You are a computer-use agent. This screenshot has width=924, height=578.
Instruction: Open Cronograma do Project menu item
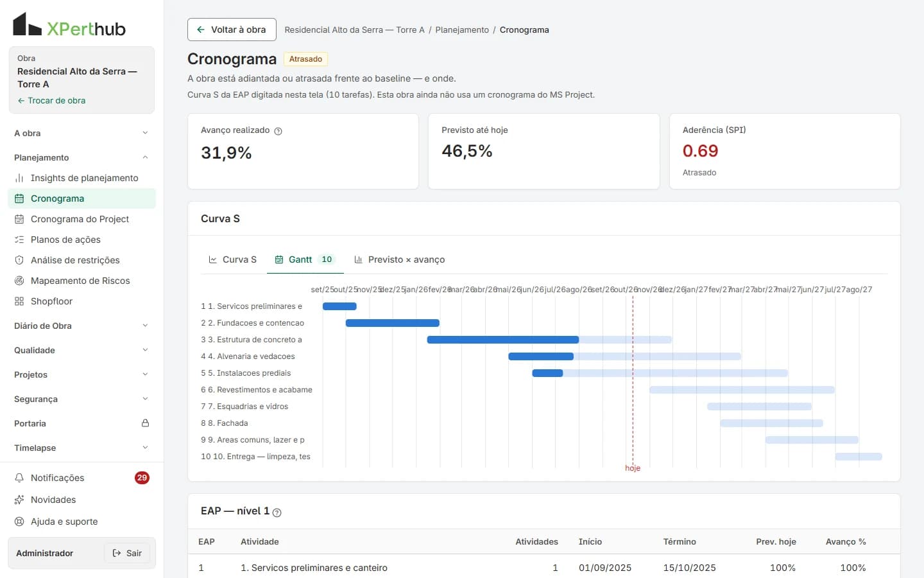(x=81, y=219)
